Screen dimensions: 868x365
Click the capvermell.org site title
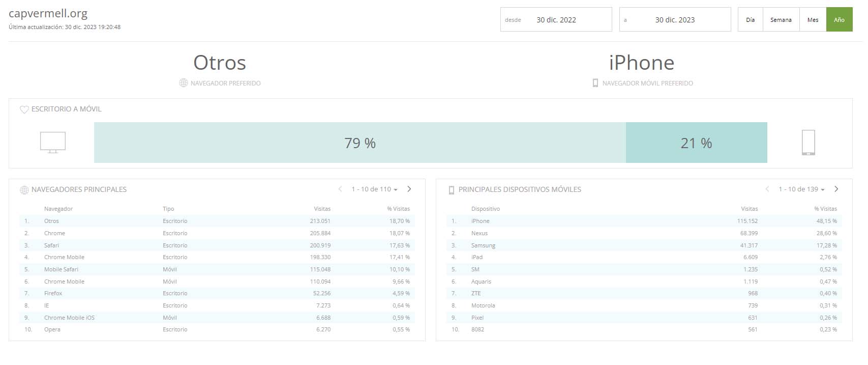click(48, 14)
